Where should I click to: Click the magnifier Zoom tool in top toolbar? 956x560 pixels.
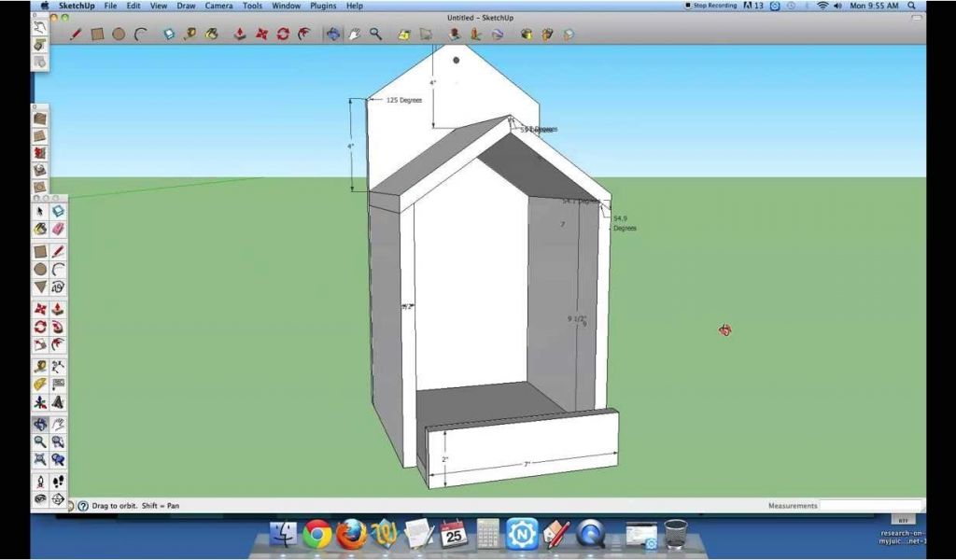pos(375,35)
